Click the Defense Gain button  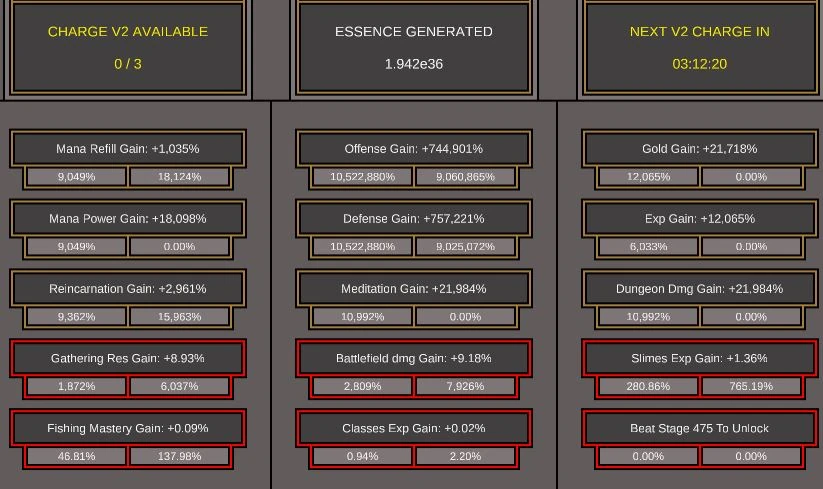pos(413,219)
